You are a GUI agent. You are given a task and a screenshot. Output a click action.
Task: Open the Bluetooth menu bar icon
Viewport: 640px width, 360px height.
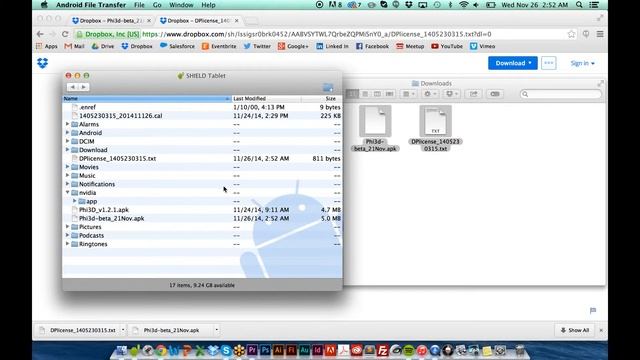pyautogui.click(x=450, y=5)
